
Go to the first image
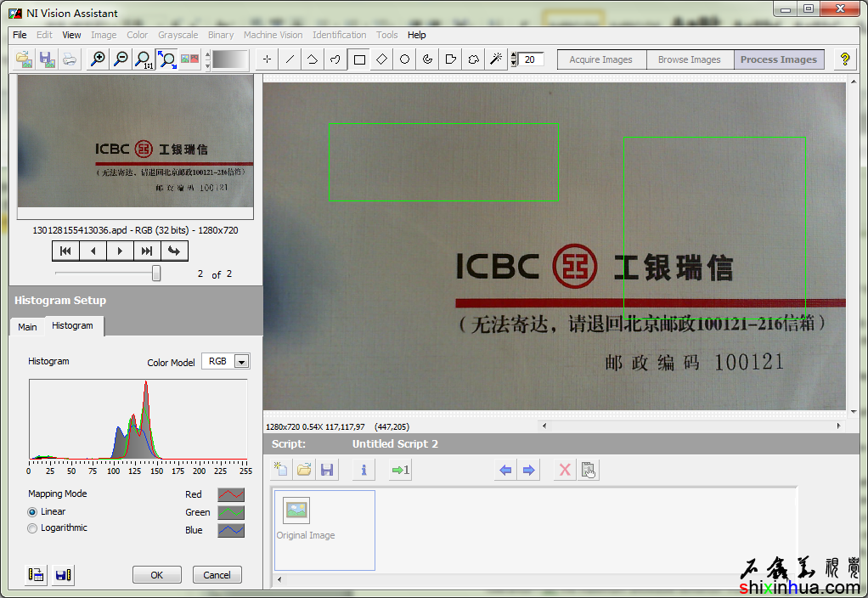click(x=66, y=251)
